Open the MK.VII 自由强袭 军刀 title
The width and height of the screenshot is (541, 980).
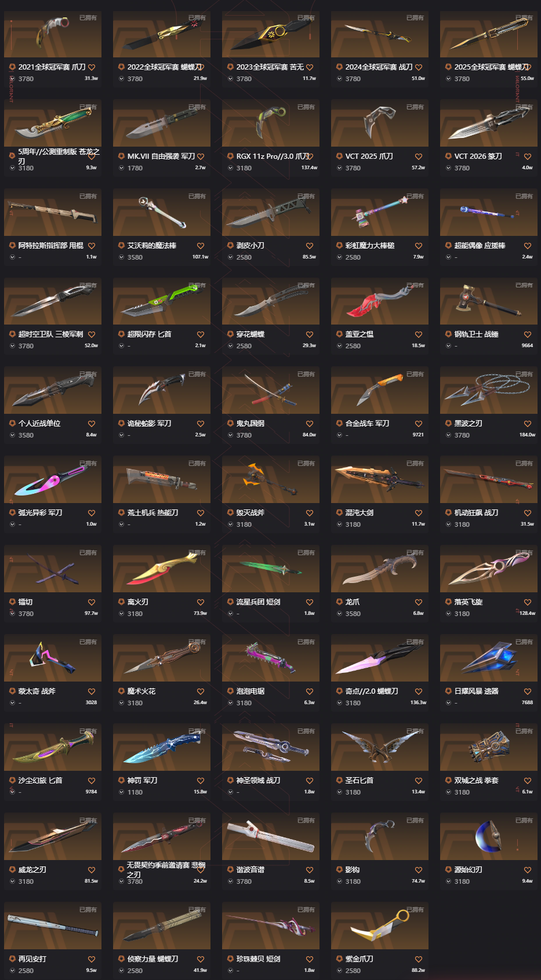coord(161,156)
